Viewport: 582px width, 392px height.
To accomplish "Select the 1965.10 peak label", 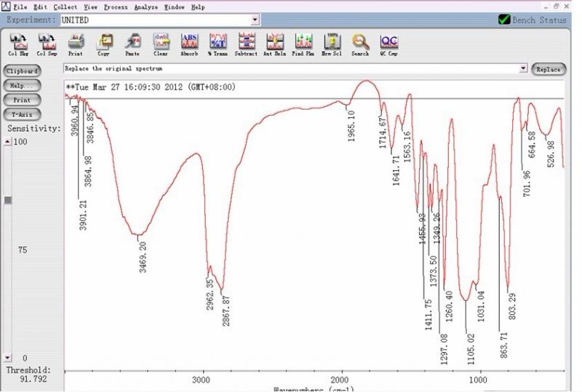I will tap(351, 127).
